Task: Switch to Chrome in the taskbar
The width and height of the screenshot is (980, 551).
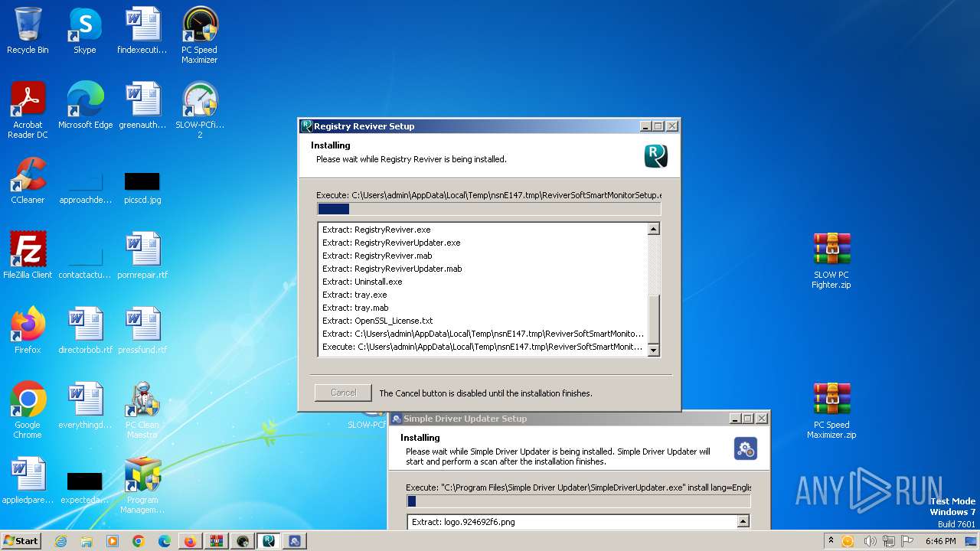Action: point(139,541)
